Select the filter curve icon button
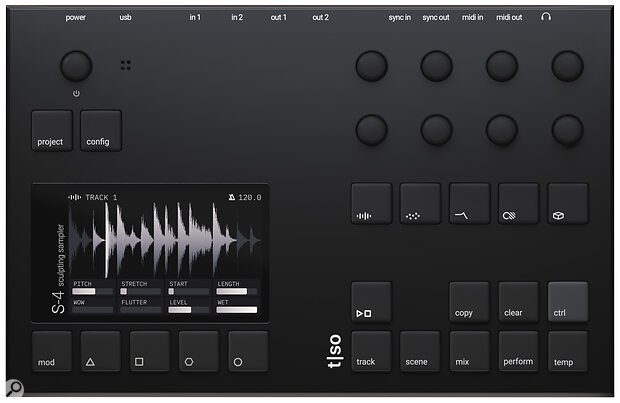 tap(469, 204)
